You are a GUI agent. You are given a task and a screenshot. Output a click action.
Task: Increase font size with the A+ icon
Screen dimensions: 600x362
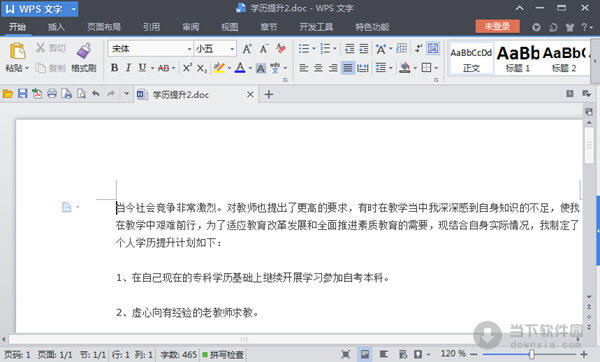tap(247, 49)
